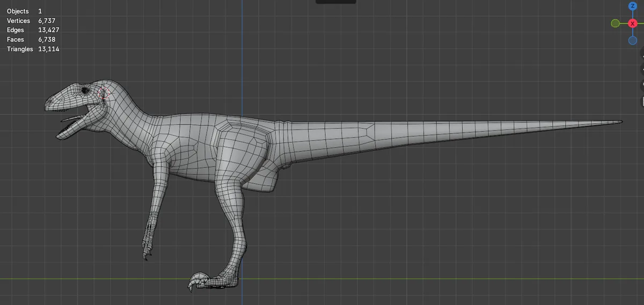
Task: Click the unlabeled blue negative Z gizmo circle
Action: pos(633,40)
